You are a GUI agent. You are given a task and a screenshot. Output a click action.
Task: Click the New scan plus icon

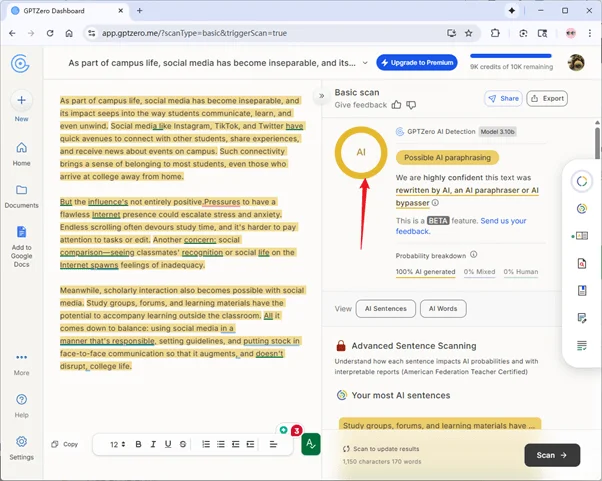coord(21,101)
